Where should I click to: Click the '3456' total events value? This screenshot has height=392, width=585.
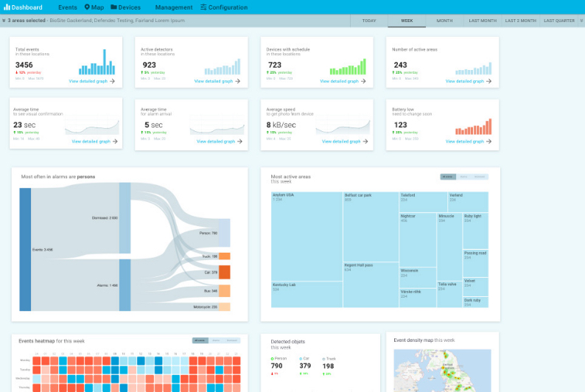coord(24,65)
